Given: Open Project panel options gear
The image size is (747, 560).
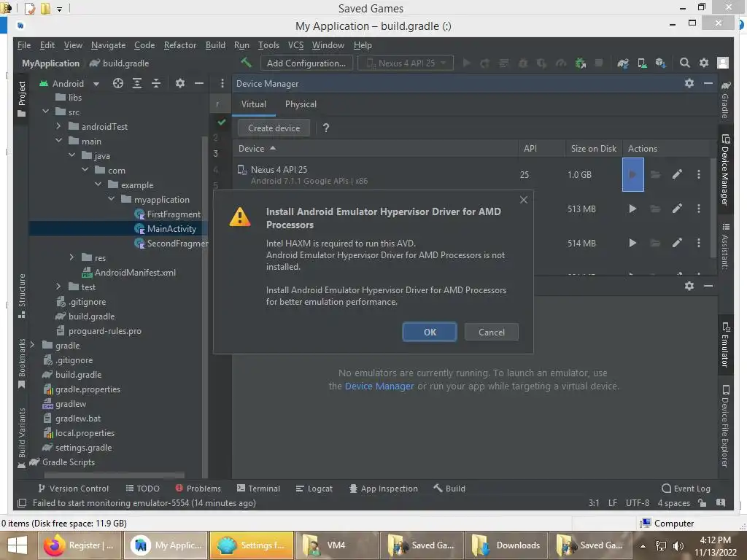Looking at the screenshot, I should tap(179, 83).
